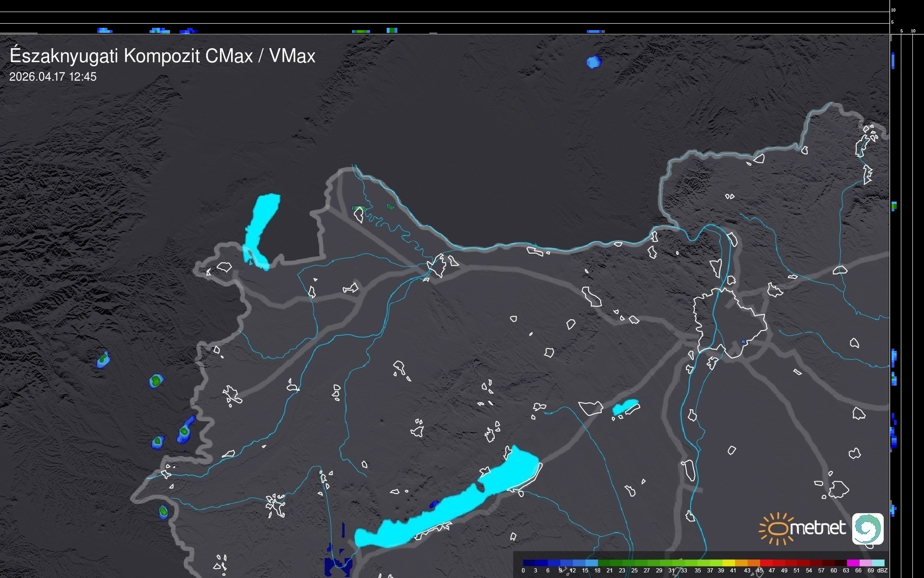Click the white swirl app icon

click(x=867, y=528)
